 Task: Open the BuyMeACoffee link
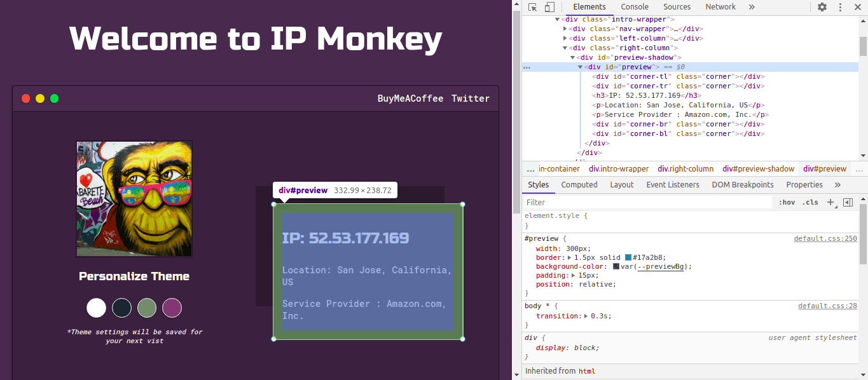tap(410, 98)
